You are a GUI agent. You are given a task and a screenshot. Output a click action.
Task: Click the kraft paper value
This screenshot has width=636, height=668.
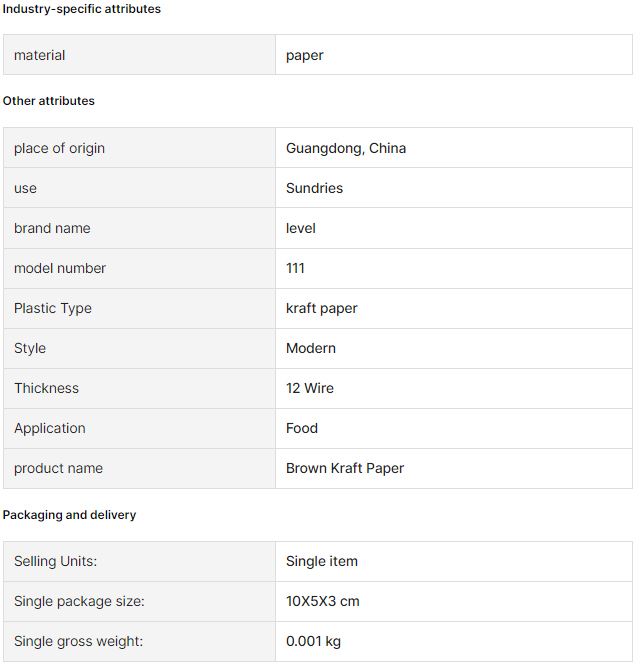coord(322,308)
